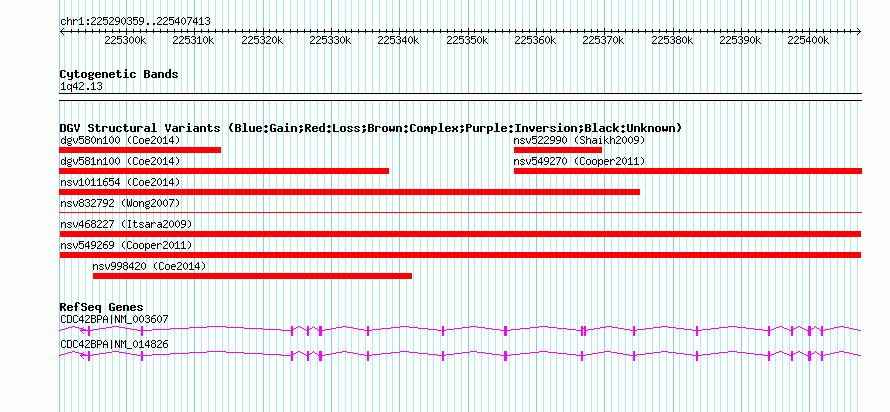Click the left arrowhead on NM_014826 transcript
The image size is (890, 412).
83,356
